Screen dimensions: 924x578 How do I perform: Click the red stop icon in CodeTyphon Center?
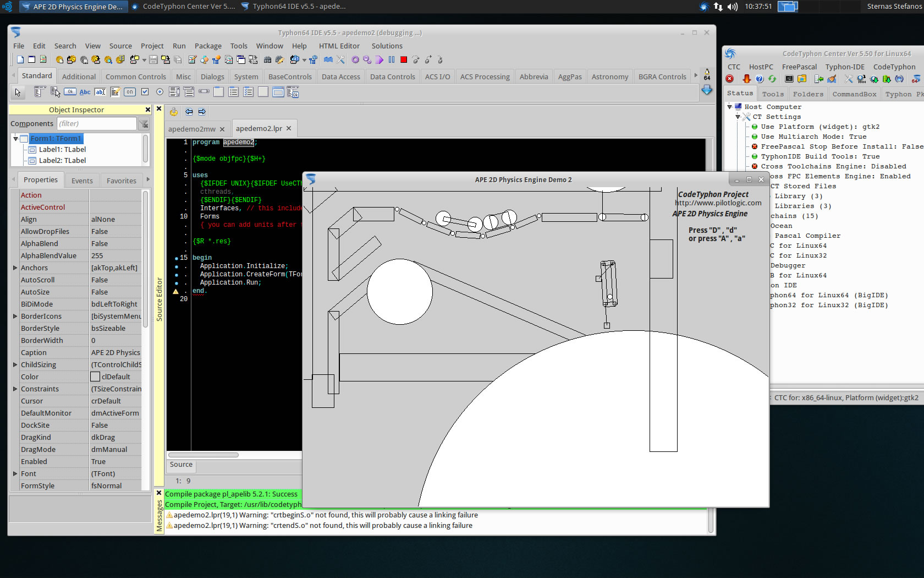click(x=730, y=79)
